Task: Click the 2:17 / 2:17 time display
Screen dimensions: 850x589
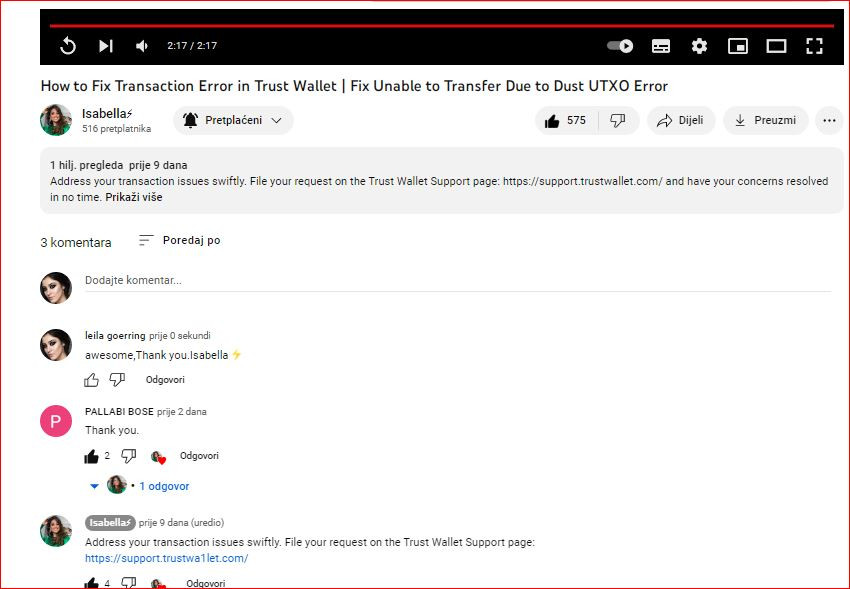Action: tap(192, 46)
